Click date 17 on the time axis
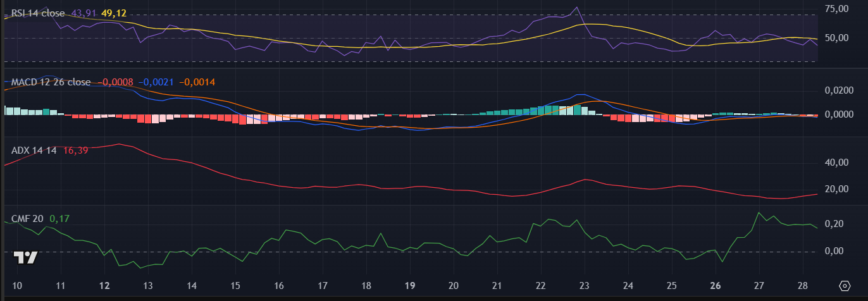The image size is (868, 301). (x=323, y=285)
